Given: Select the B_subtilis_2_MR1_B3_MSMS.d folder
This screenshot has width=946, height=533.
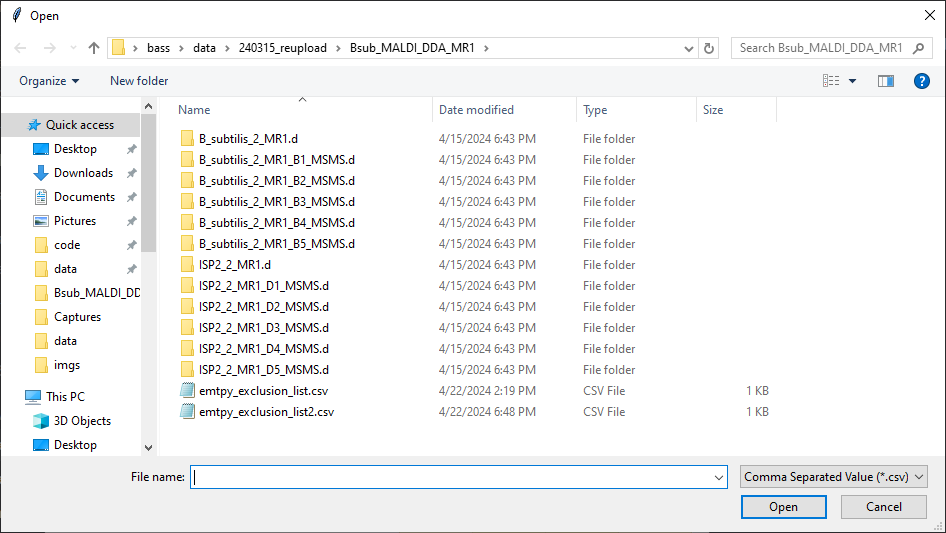Looking at the screenshot, I should pyautogui.click(x=276, y=202).
